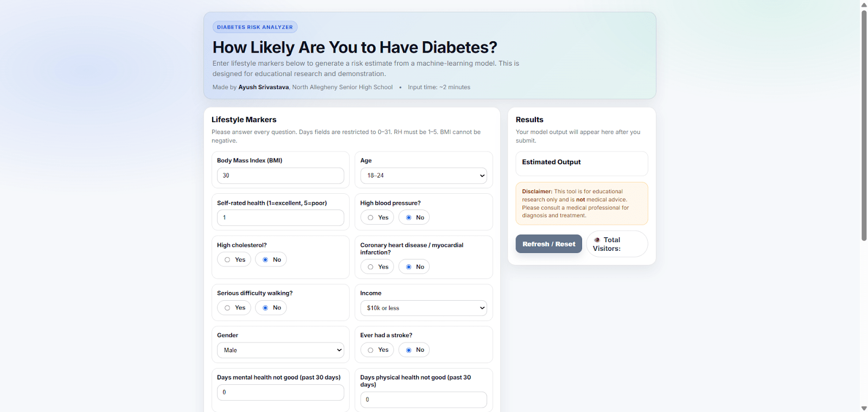
Task: Click the Self-rated health input field
Action: click(280, 218)
